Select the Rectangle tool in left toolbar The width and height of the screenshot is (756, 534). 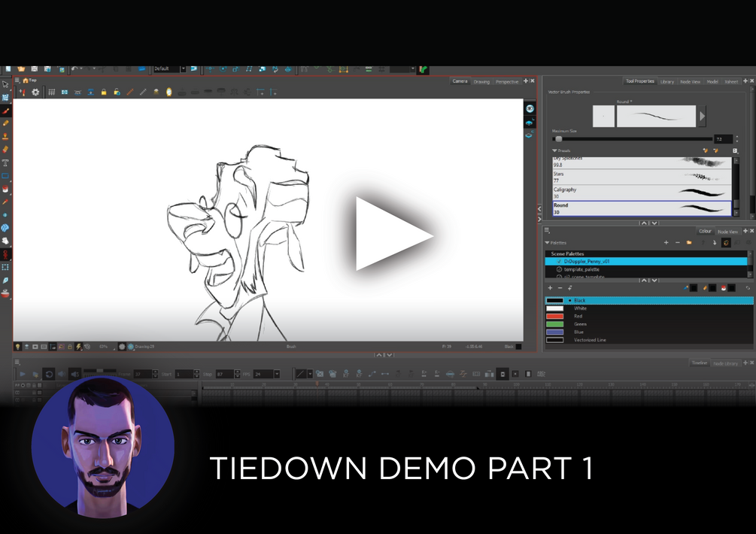point(6,176)
